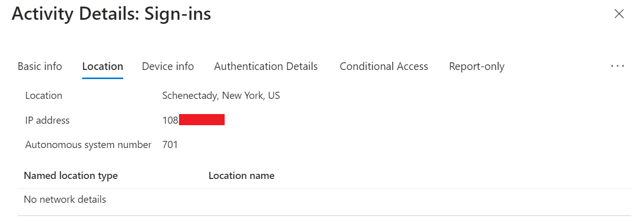Click the autonomous system value 701
The height and width of the screenshot is (221, 644).
click(x=170, y=145)
